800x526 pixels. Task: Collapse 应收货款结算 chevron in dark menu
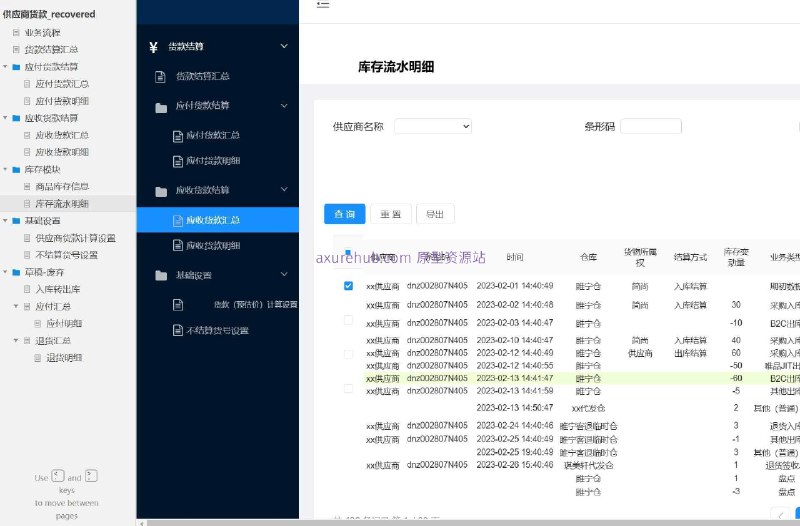284,189
